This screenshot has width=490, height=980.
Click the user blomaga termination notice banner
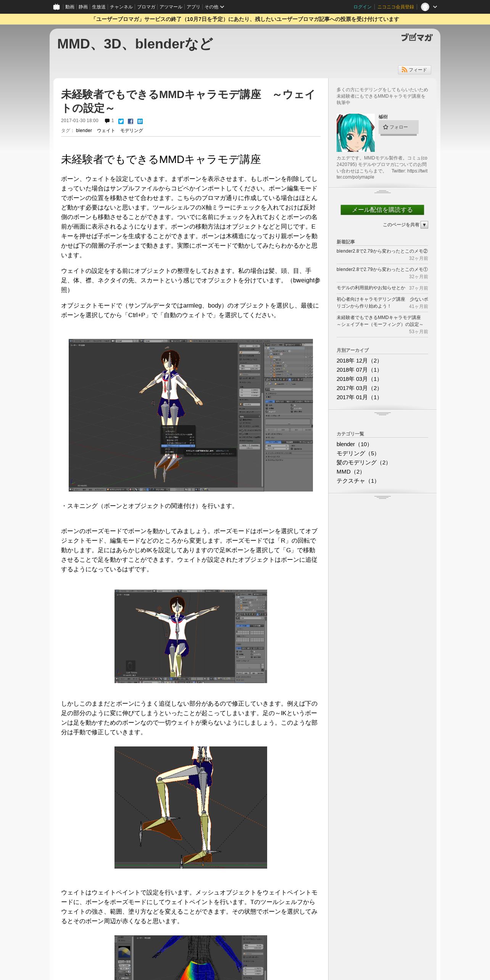click(245, 19)
